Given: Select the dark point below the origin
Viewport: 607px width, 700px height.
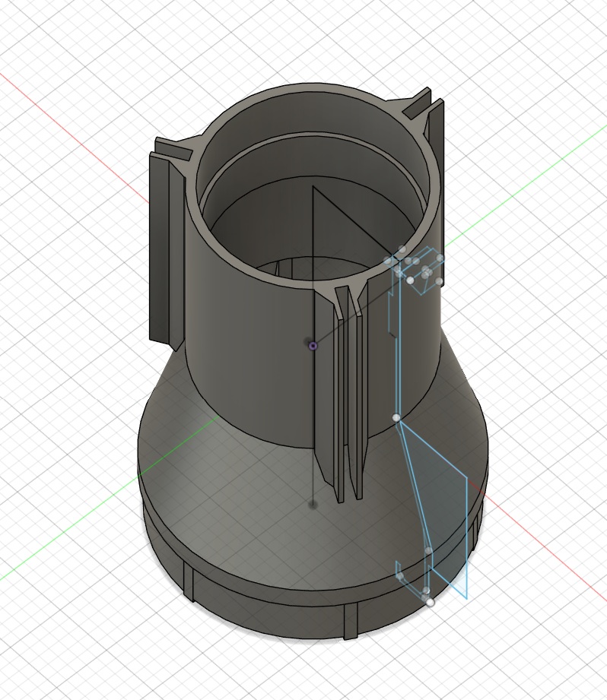Looking at the screenshot, I should [x=313, y=504].
